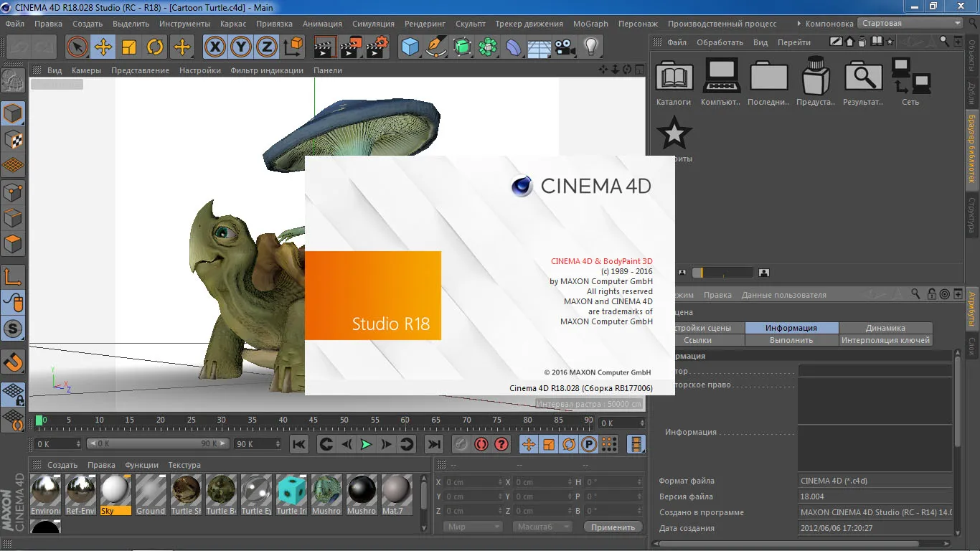Click the purple Deformer object icon
Image resolution: width=980 pixels, height=551 pixels.
point(514,47)
